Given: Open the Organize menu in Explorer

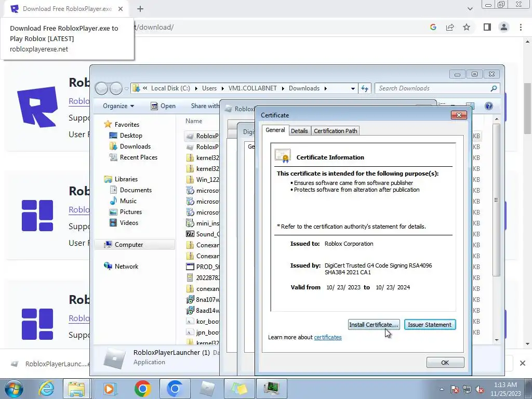Looking at the screenshot, I should 118,106.
